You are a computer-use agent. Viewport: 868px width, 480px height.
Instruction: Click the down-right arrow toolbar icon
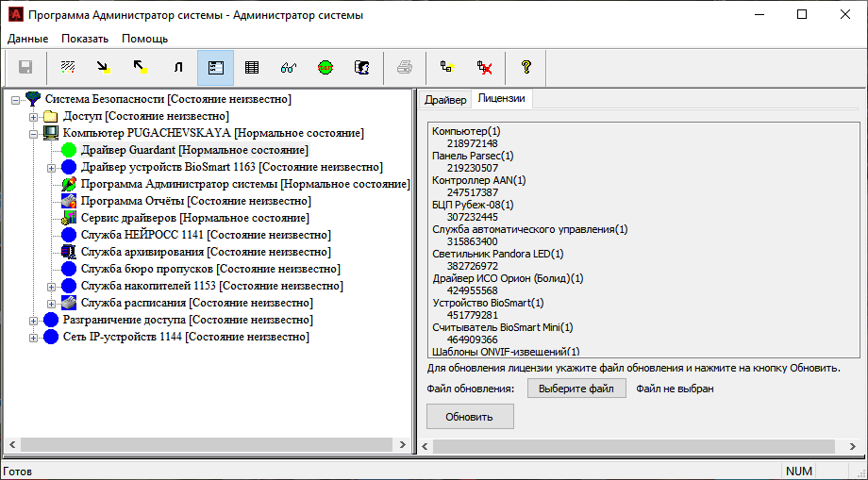104,68
